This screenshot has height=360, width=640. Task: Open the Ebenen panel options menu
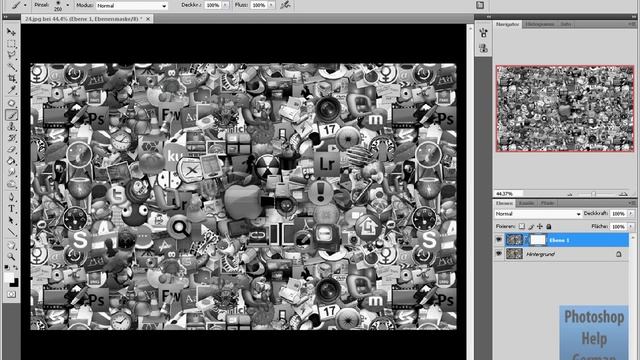[632, 203]
